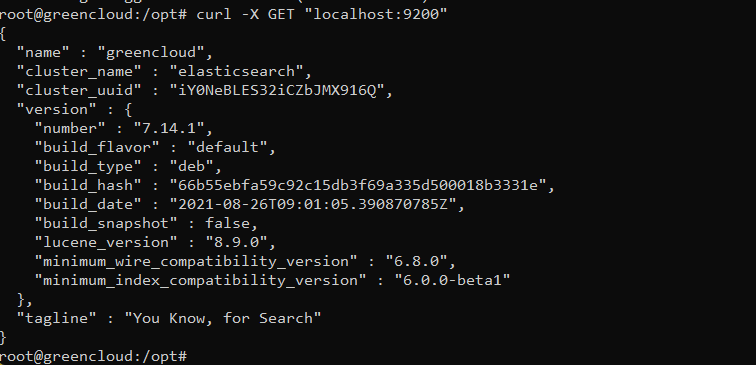
Task: Click the "minimum_index_compatibility_version" key label
Action: [201, 280]
